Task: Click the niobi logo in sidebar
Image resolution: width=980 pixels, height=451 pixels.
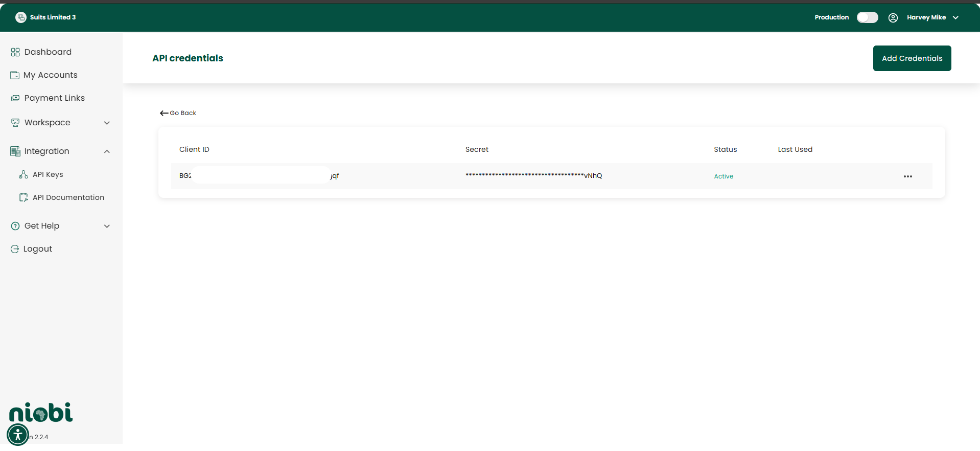Action: 41,412
